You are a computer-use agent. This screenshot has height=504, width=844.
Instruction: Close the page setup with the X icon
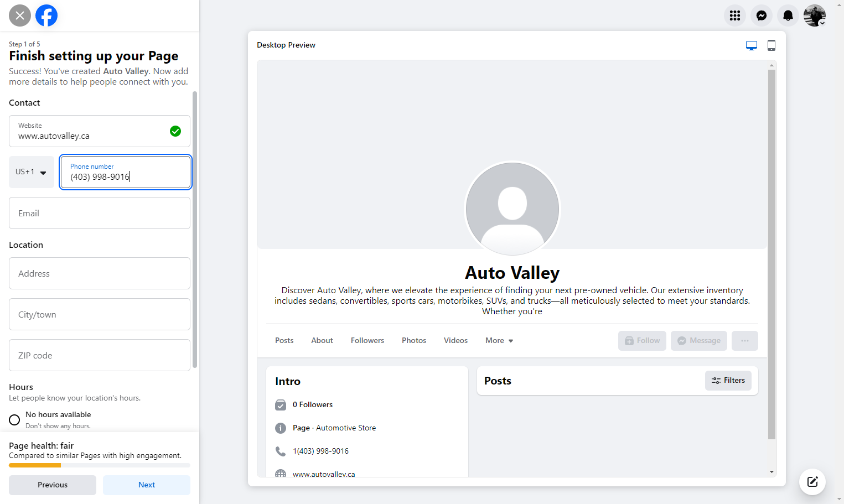(x=20, y=15)
